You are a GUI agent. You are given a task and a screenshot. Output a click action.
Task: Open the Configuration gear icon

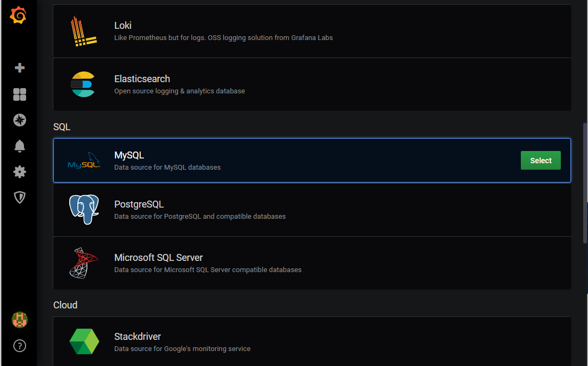click(20, 172)
